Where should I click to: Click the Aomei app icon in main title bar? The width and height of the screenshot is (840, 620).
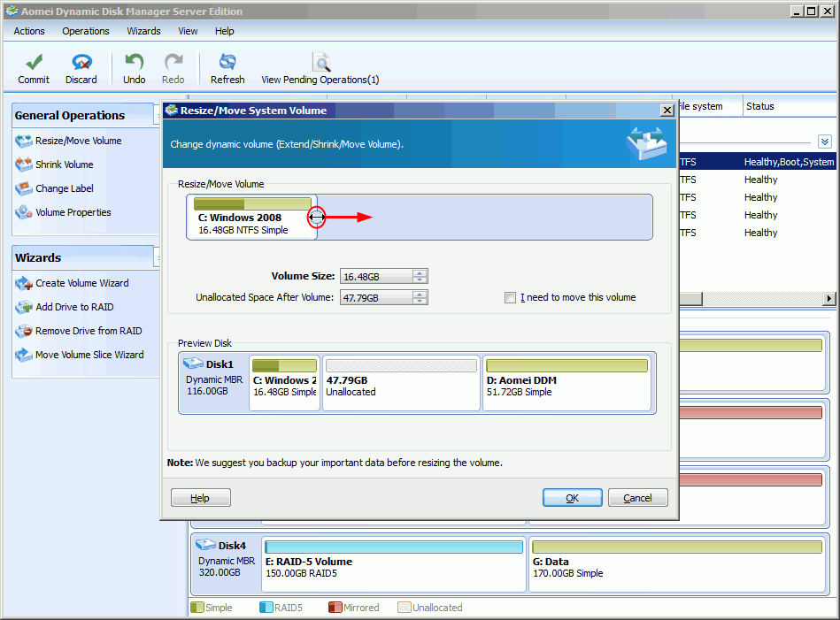click(x=12, y=11)
